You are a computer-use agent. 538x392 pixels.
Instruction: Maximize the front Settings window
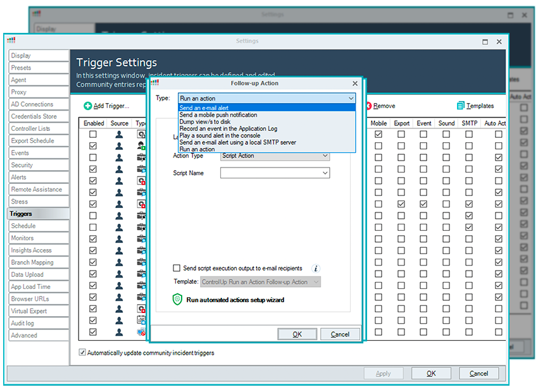pos(485,42)
